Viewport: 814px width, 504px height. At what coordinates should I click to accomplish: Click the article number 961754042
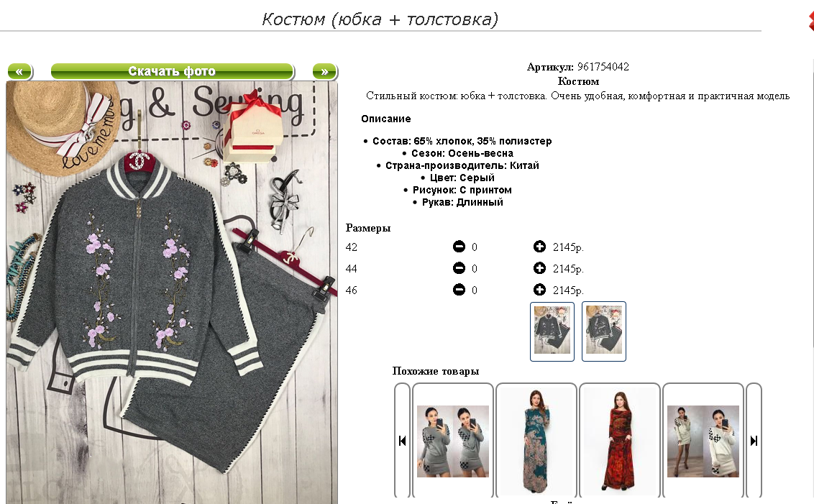click(603, 66)
